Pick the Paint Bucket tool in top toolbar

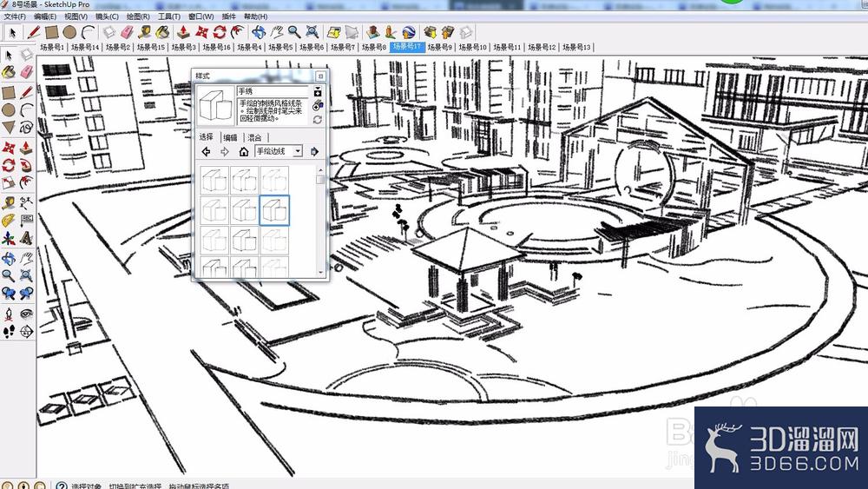pos(163,32)
